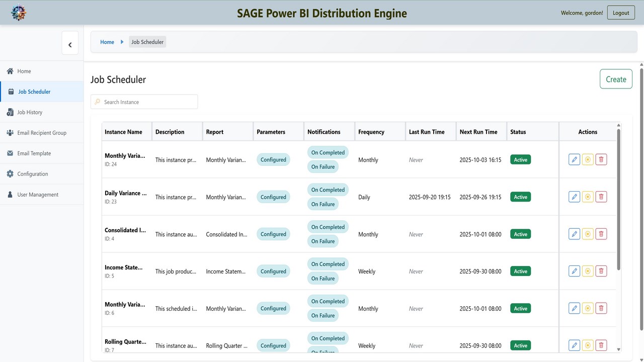This screenshot has height=362, width=644.
Task: Click the application logo in header
Action: tap(19, 13)
